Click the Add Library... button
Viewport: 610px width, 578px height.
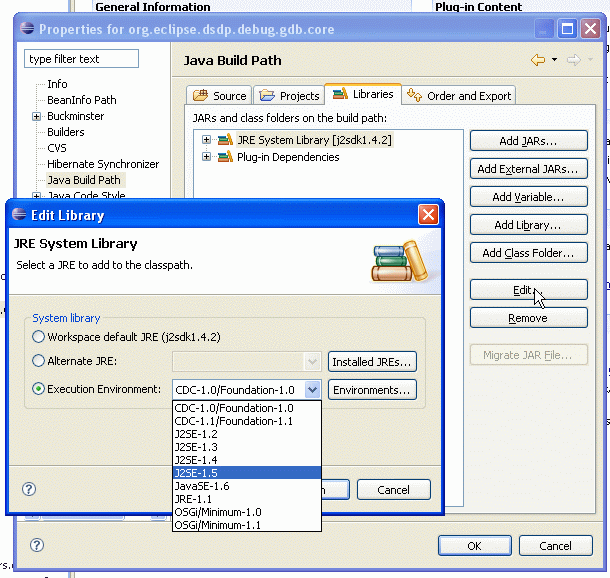tap(528, 225)
